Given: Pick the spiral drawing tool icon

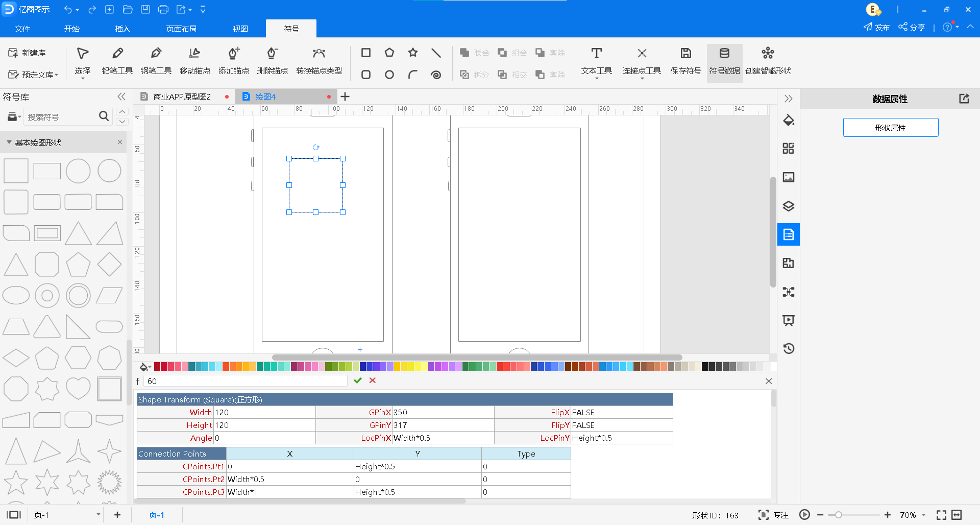Looking at the screenshot, I should 436,75.
